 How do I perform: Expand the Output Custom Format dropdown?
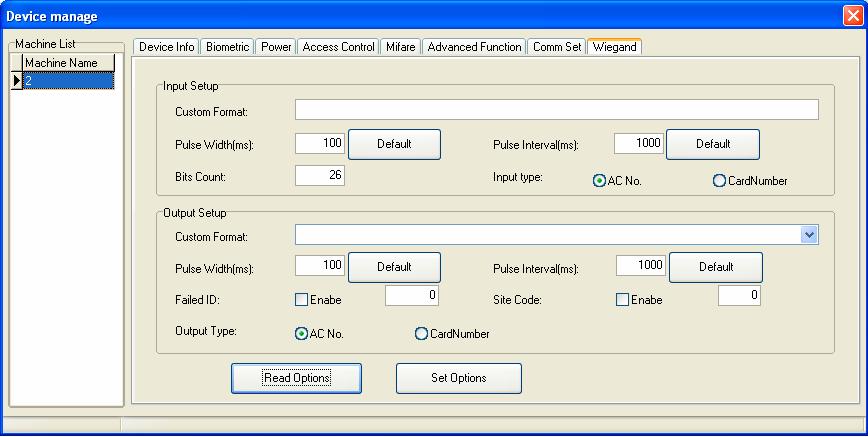(809, 235)
